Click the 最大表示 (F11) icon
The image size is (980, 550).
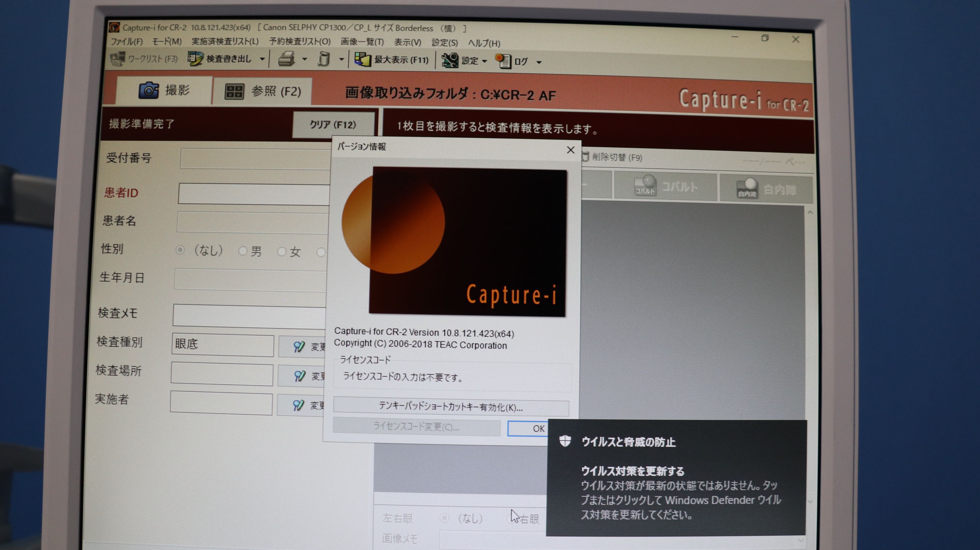pyautogui.click(x=363, y=60)
